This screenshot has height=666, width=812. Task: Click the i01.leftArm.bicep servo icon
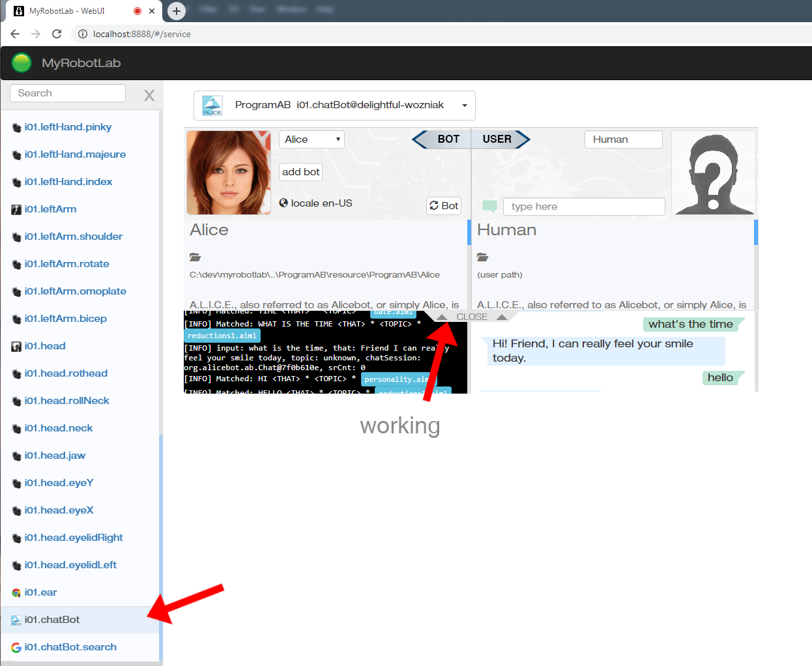tap(16, 319)
